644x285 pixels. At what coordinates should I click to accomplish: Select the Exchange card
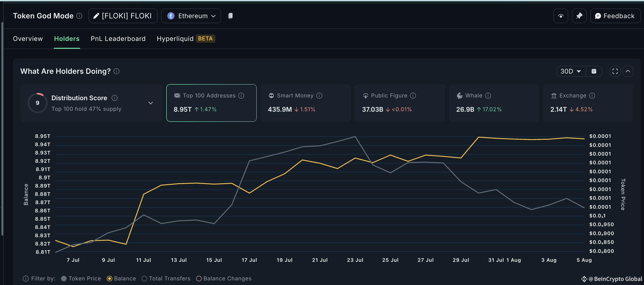point(588,103)
